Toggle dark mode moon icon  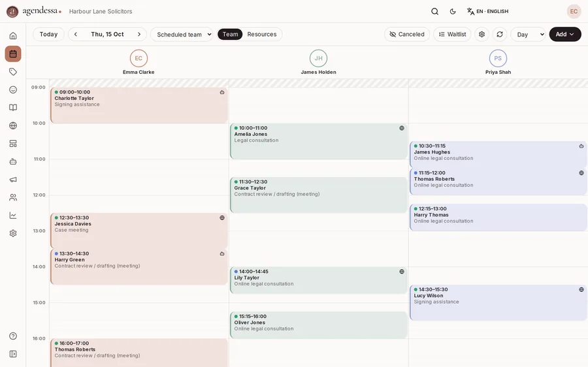pyautogui.click(x=453, y=11)
